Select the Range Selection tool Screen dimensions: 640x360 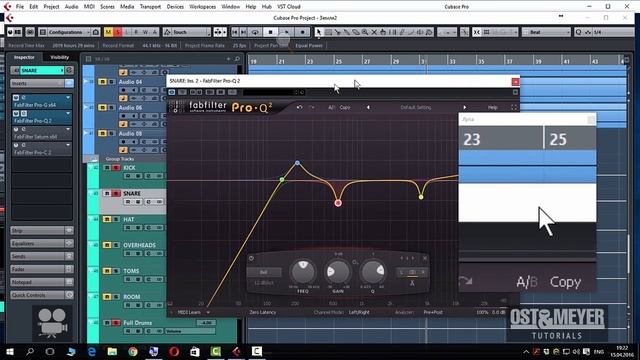329,32
